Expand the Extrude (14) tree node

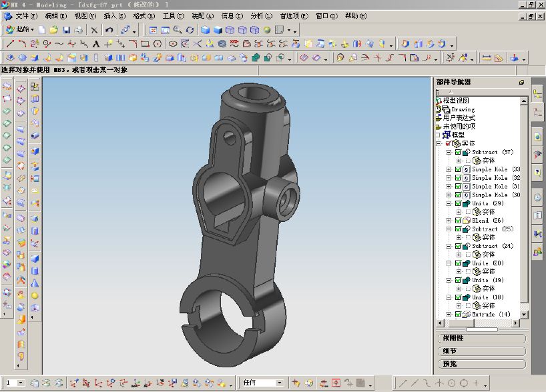point(449,314)
